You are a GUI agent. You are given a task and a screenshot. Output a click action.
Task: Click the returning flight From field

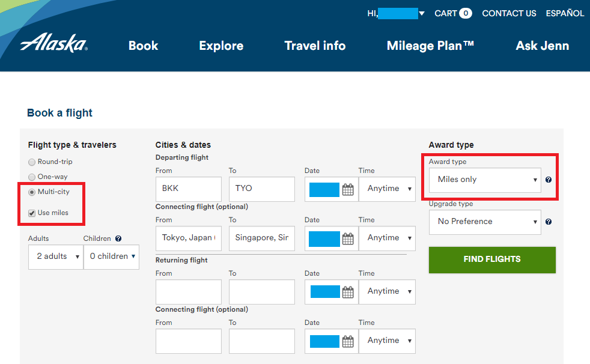(189, 292)
